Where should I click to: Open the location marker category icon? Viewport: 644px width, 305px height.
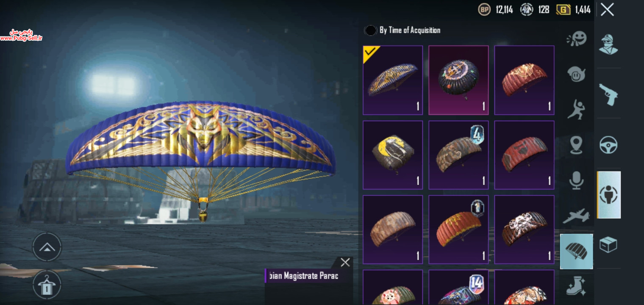pos(576,145)
